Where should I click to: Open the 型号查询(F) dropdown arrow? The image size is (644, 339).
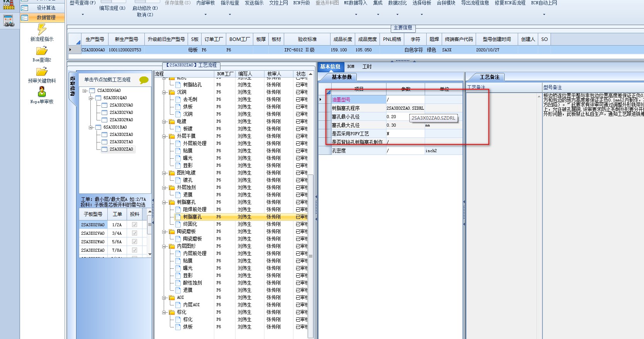tap(83, 15)
